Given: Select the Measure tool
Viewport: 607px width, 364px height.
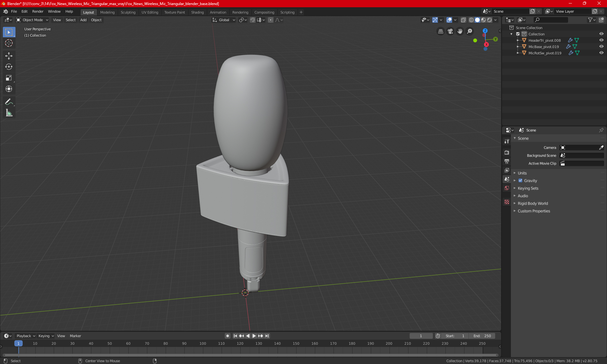Looking at the screenshot, I should [x=9, y=113].
